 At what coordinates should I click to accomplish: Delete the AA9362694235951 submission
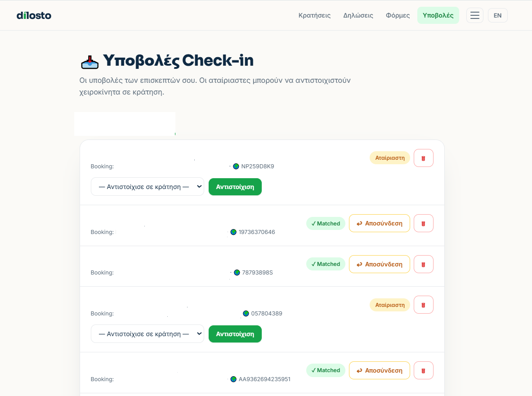coord(424,370)
